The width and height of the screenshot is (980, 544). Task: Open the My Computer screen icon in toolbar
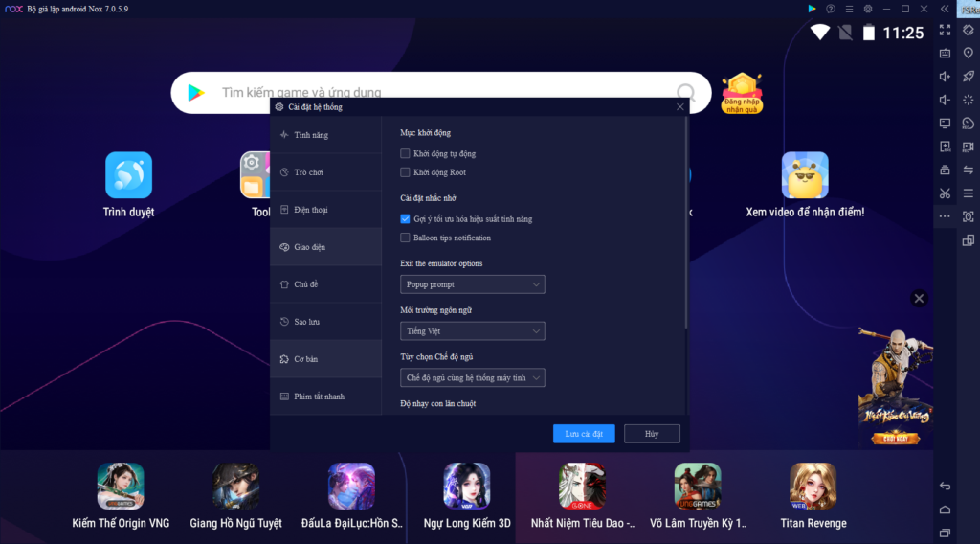click(x=945, y=124)
